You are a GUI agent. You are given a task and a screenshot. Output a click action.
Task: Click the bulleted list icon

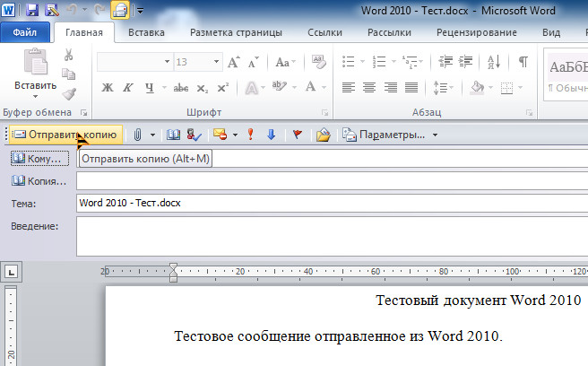[x=349, y=61]
